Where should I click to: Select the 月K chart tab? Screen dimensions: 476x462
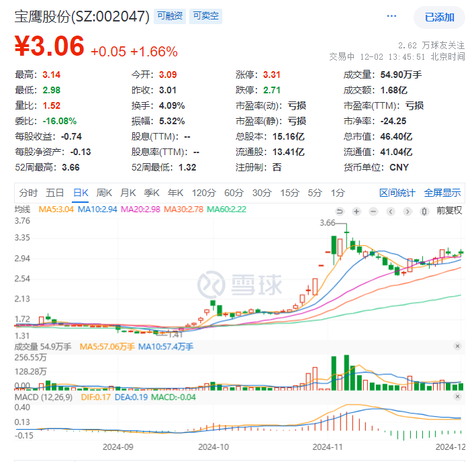[128, 193]
